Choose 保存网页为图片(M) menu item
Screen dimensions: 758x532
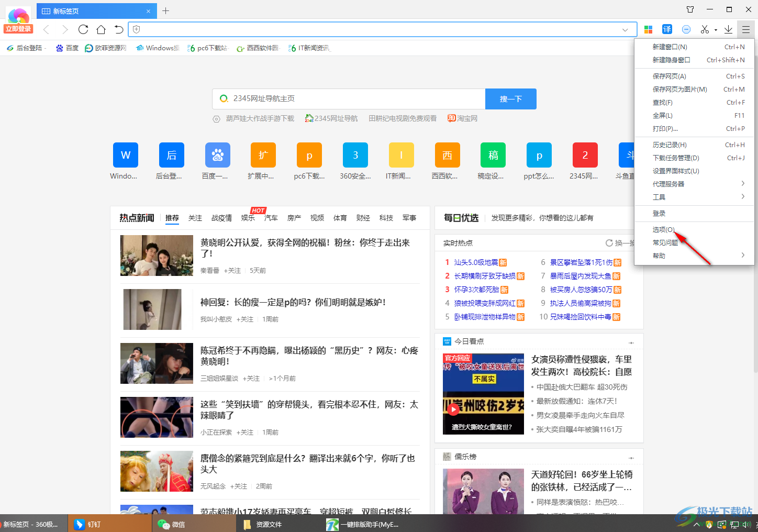click(696, 90)
